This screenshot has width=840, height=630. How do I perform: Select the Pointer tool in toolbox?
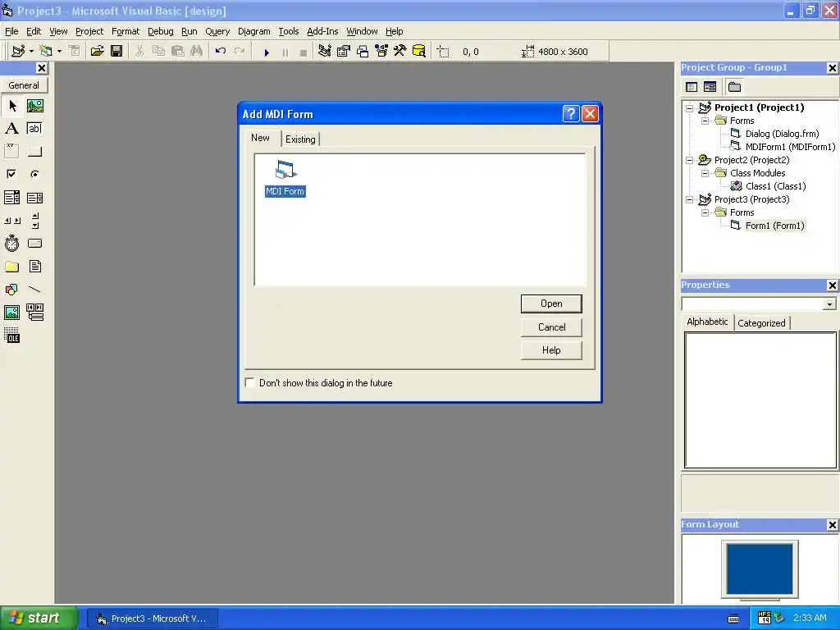11,106
